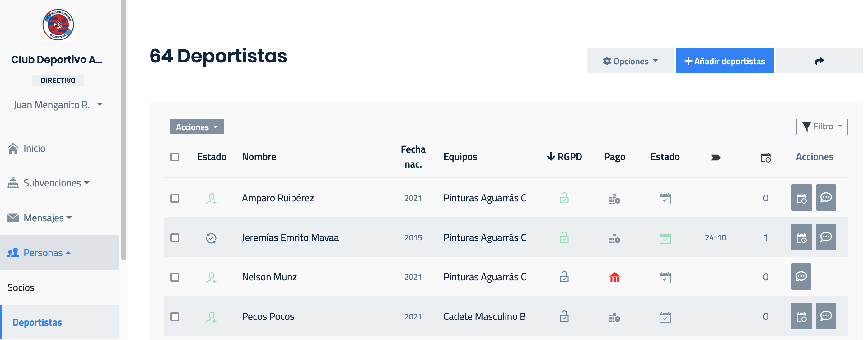Click payment coins icon for Pecos Pocos
This screenshot has height=340, width=868.
[614, 317]
